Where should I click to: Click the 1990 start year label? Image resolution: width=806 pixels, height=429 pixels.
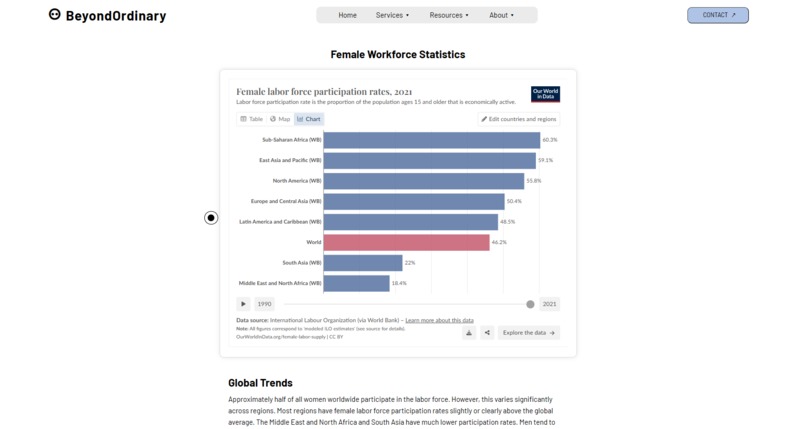[x=264, y=304]
